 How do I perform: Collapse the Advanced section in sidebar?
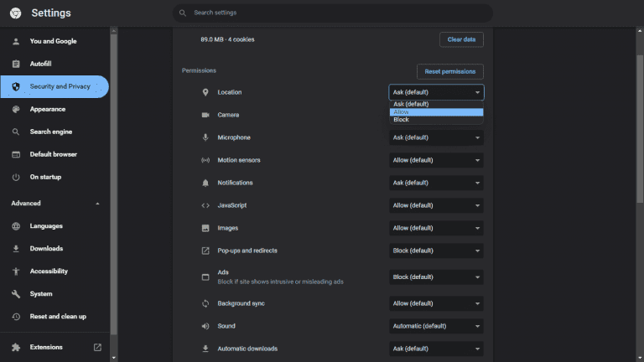tap(97, 204)
